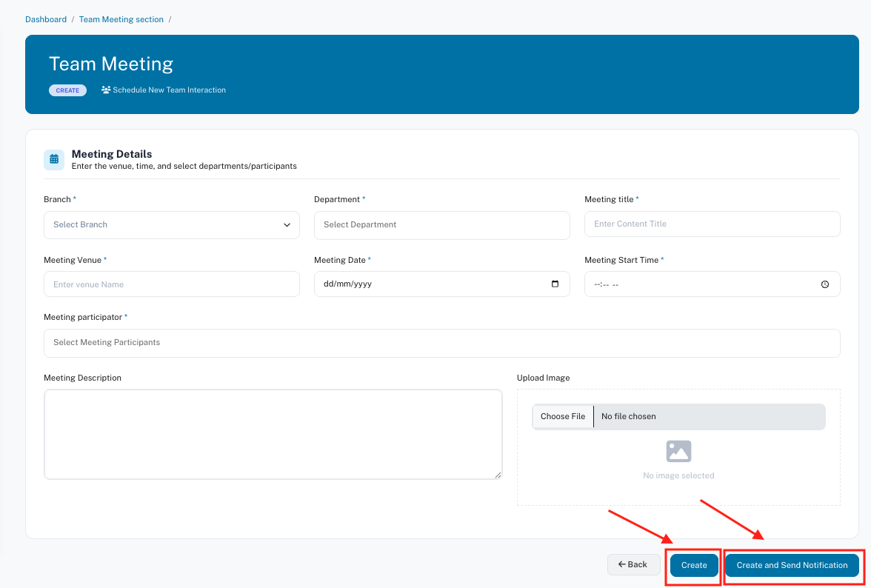
Task: Open the Select Department dropdown
Action: (441, 225)
